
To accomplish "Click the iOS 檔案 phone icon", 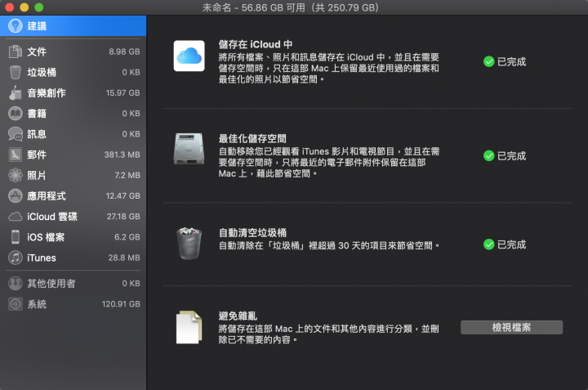I will pos(16,237).
